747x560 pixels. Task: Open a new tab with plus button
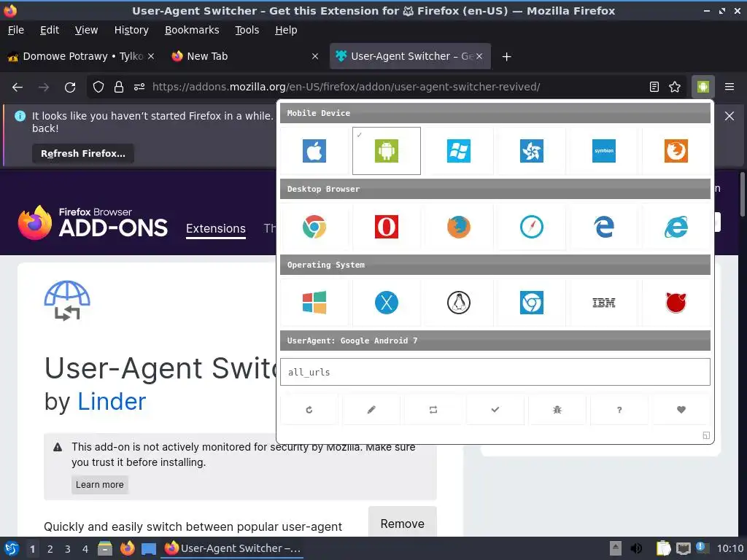click(506, 57)
